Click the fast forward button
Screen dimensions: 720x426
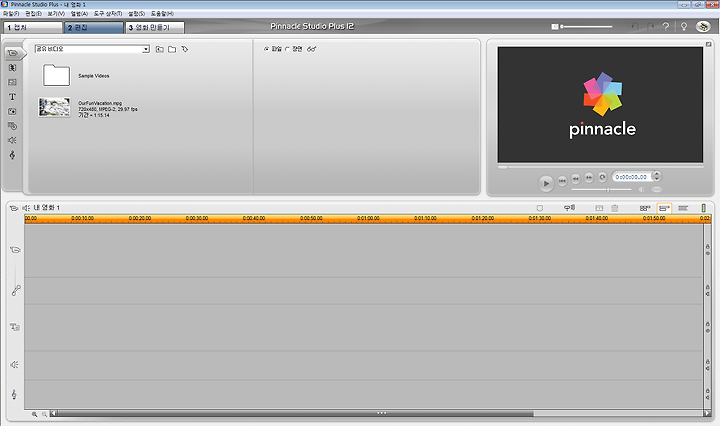[589, 177]
